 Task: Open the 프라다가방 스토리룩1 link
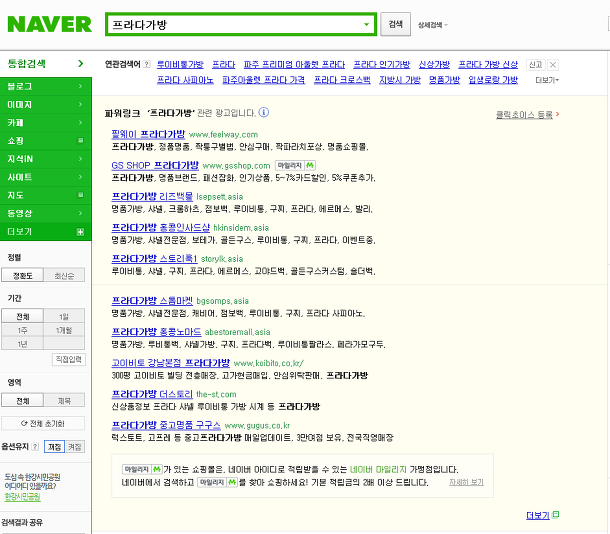154,259
